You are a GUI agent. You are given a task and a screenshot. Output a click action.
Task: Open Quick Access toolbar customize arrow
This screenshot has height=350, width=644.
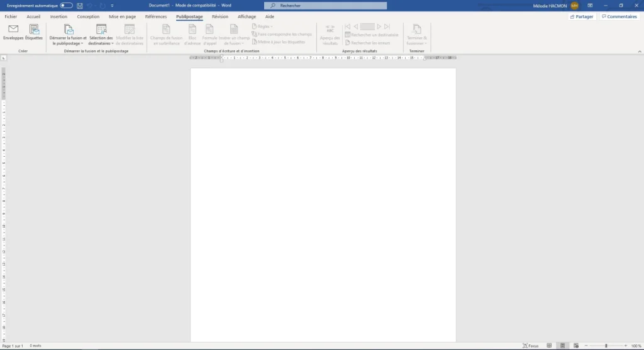[x=112, y=6]
